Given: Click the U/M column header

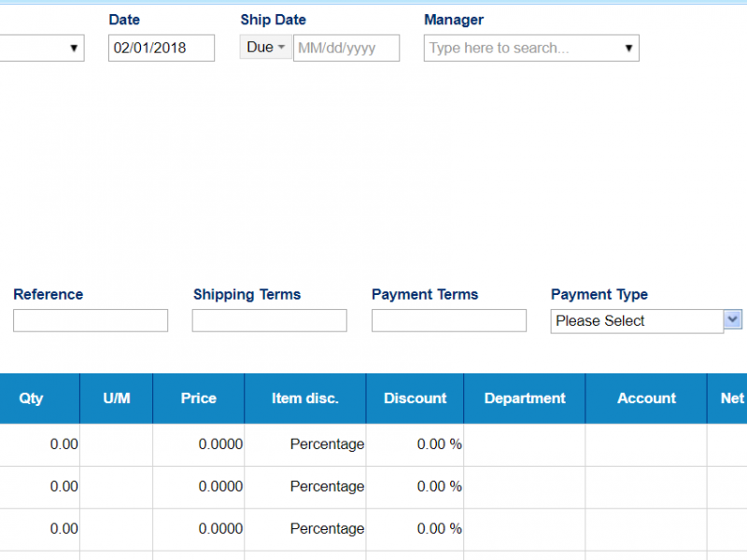Looking at the screenshot, I should tap(116, 399).
